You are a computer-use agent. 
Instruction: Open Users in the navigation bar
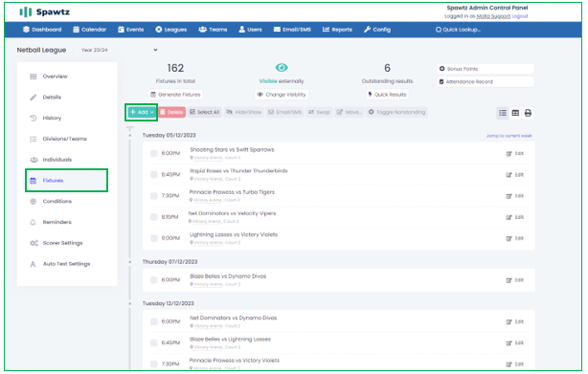251,30
